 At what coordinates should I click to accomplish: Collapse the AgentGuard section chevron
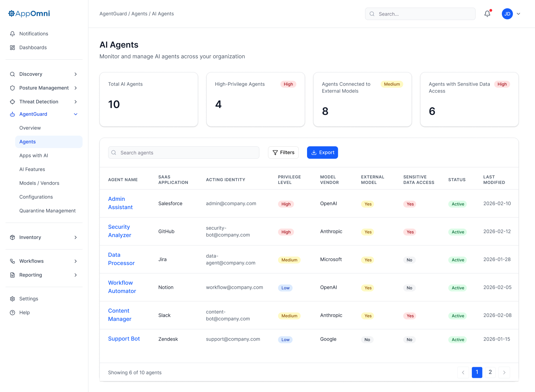76,114
